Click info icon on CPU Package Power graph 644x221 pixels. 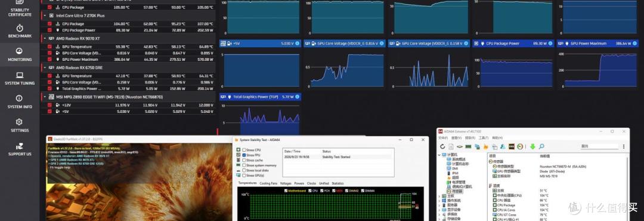[551, 43]
